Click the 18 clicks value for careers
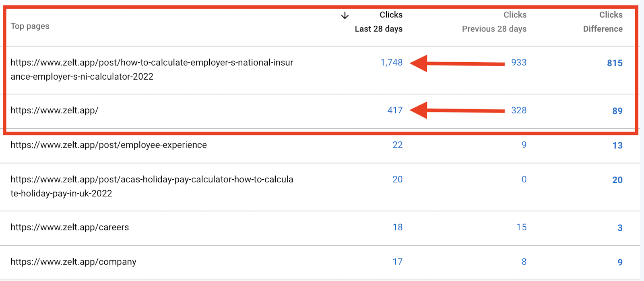The width and height of the screenshot is (644, 281). tap(398, 228)
